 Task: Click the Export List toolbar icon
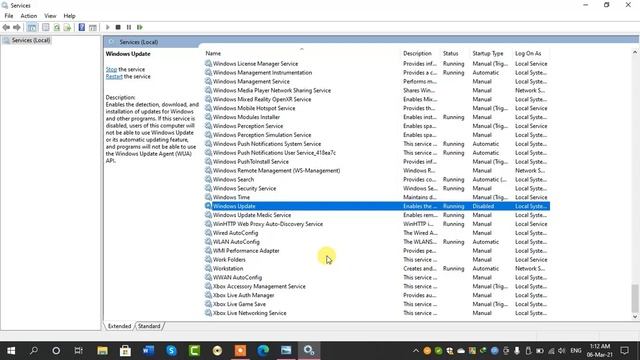[x=67, y=27]
